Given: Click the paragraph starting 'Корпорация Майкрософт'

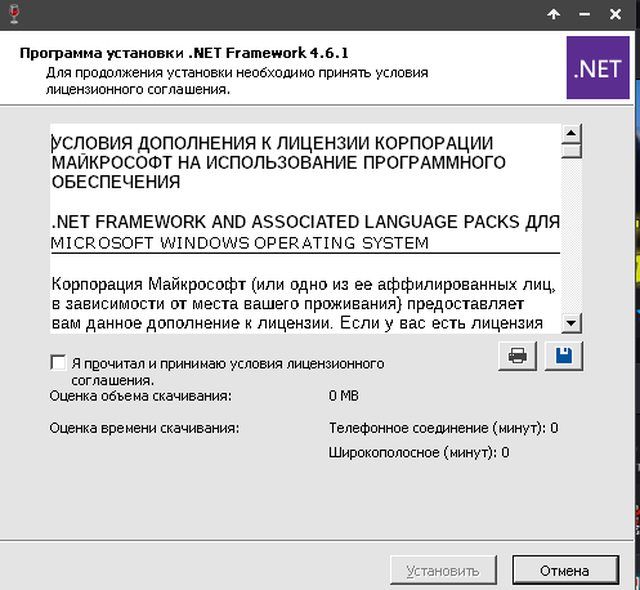Looking at the screenshot, I should [304, 304].
